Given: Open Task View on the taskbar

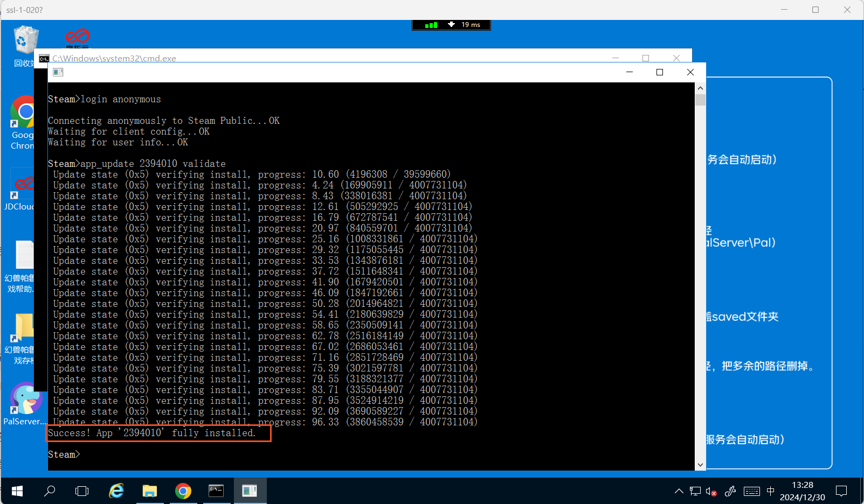Looking at the screenshot, I should pos(82,491).
